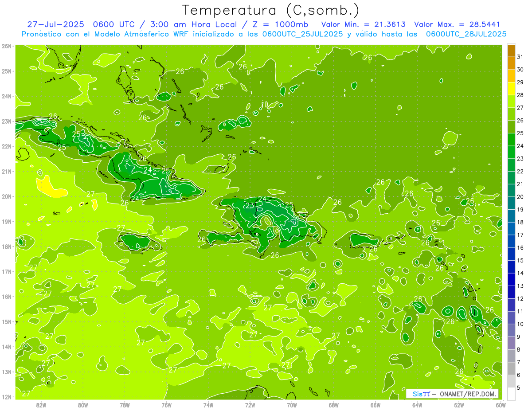This screenshot has height=411, width=532.
Task: Click the 13N latitude axis label
Action: (x=7, y=372)
